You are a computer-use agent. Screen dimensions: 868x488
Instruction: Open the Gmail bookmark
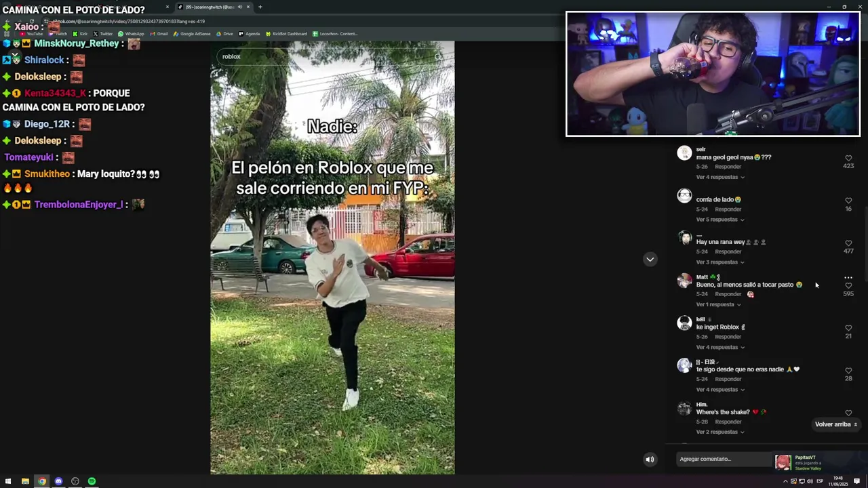coord(159,34)
